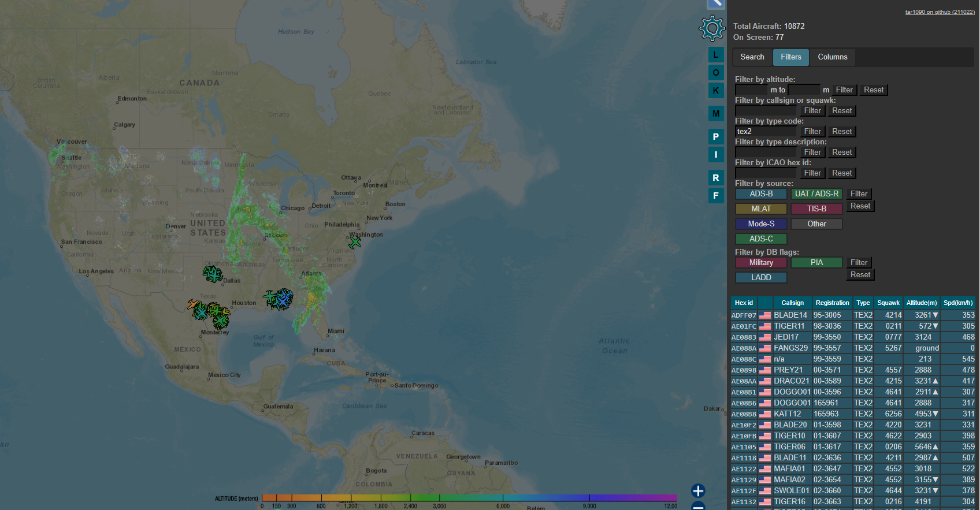
Task: Click the R map sidebar button
Action: coord(716,178)
